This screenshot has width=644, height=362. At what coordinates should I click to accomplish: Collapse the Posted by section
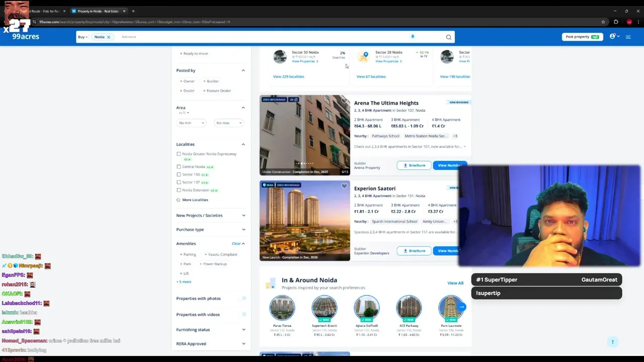coord(243,70)
